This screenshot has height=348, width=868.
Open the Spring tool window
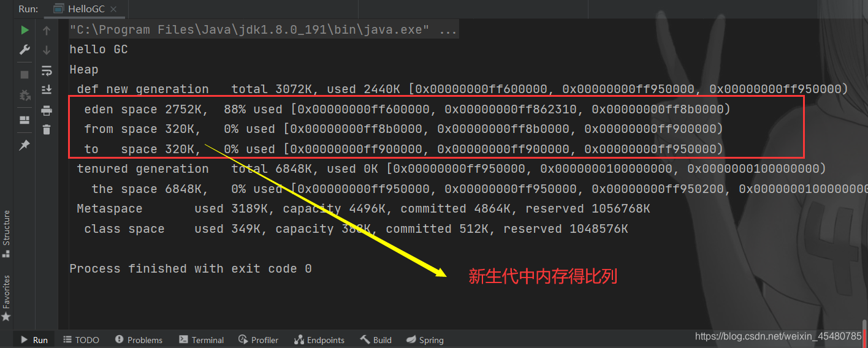[x=424, y=339]
